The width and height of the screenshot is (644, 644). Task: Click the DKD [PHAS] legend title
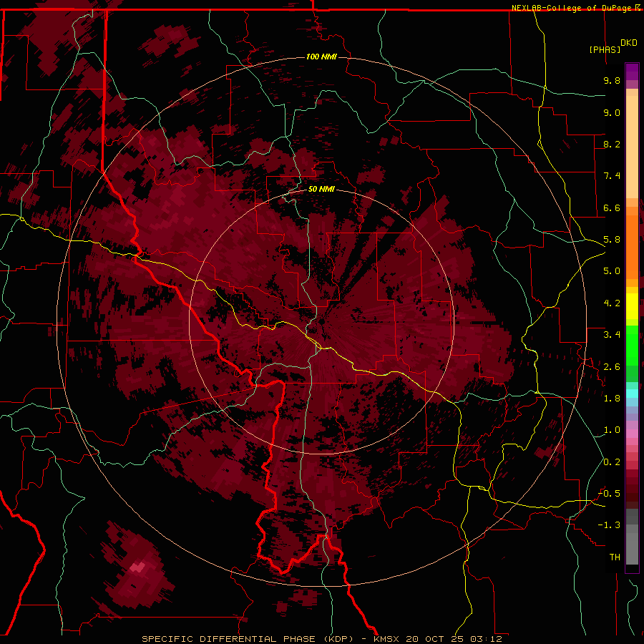613,46
